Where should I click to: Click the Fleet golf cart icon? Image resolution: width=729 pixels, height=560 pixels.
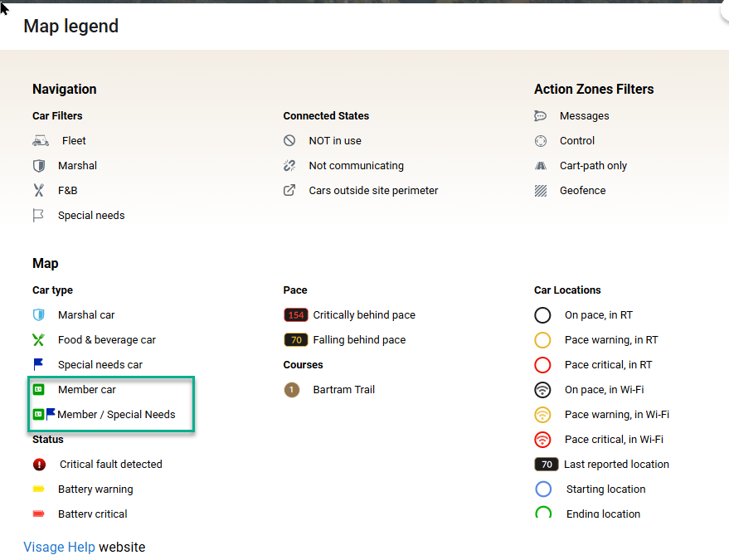41,140
